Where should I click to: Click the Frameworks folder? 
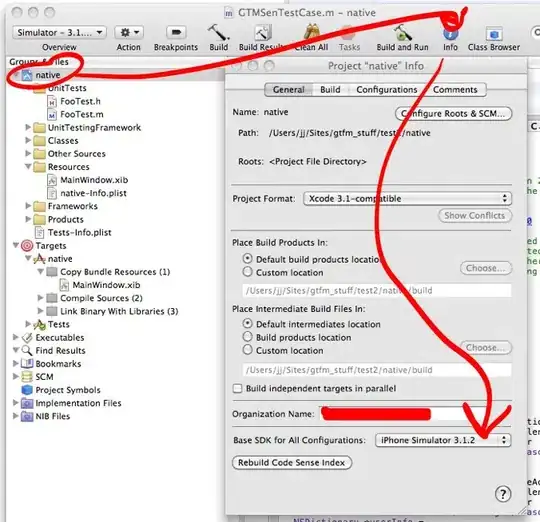coord(72,206)
